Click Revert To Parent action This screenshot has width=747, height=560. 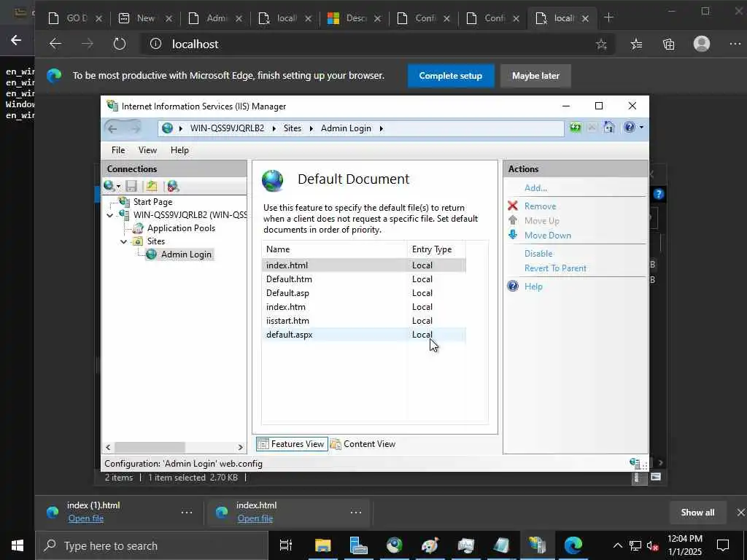pyautogui.click(x=555, y=268)
